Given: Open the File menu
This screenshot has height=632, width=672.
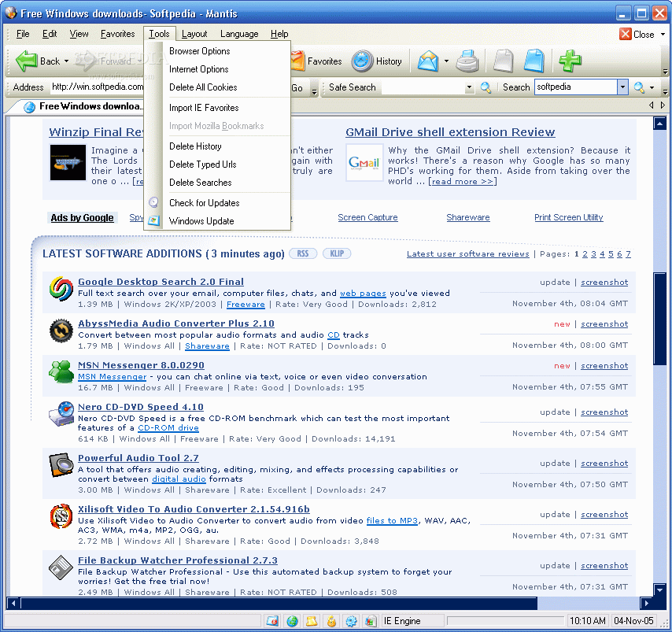Looking at the screenshot, I should point(23,34).
